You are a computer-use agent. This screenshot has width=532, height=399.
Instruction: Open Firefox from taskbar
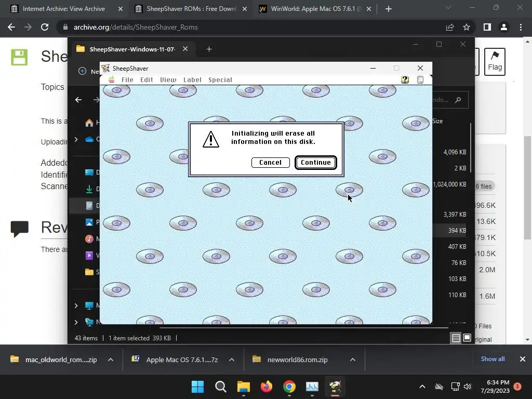267,387
